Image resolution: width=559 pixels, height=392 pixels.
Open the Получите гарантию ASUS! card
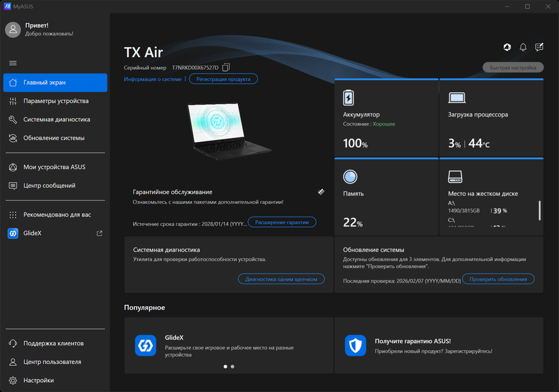coord(439,346)
